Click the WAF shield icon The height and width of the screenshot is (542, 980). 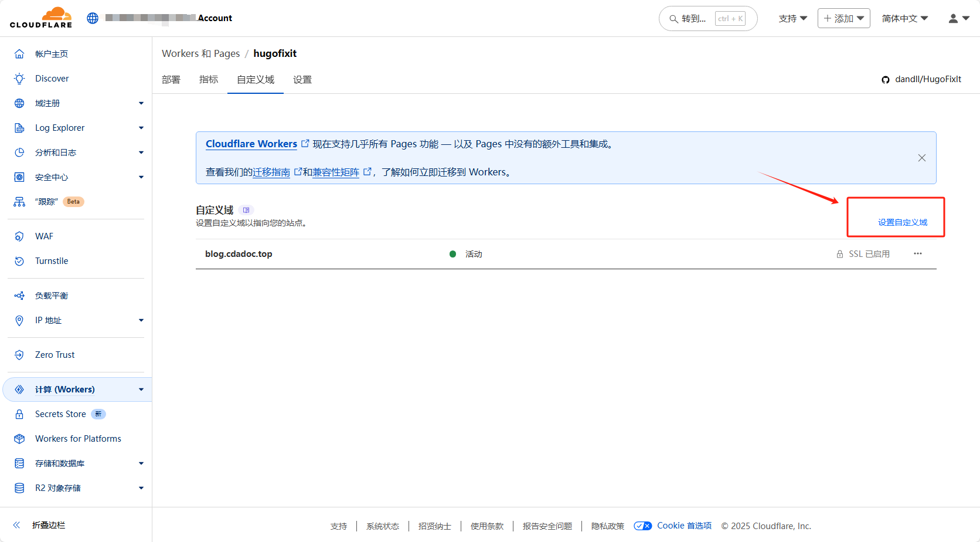[x=19, y=236]
